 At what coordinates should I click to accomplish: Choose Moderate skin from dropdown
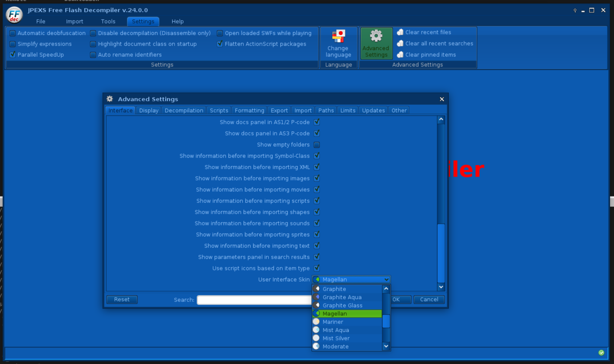(x=347, y=346)
